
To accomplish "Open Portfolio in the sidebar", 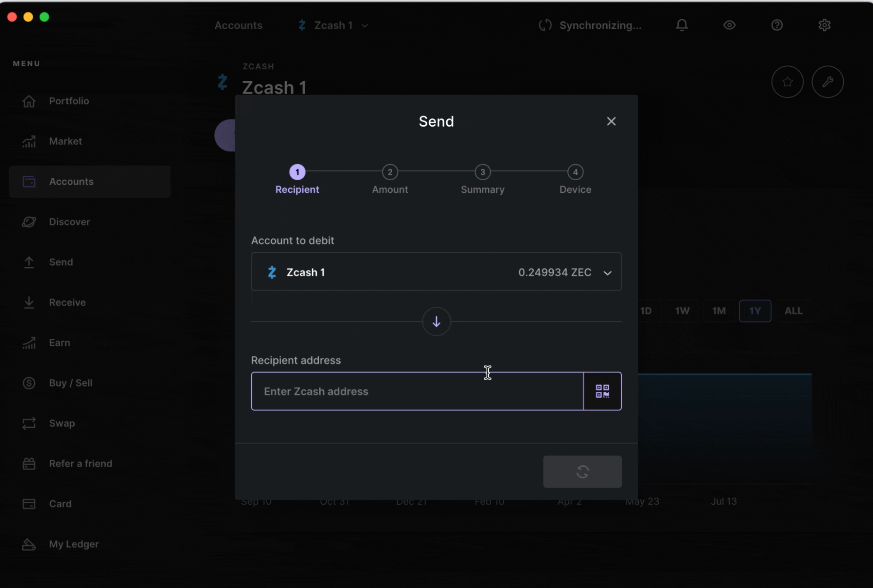I will [69, 101].
